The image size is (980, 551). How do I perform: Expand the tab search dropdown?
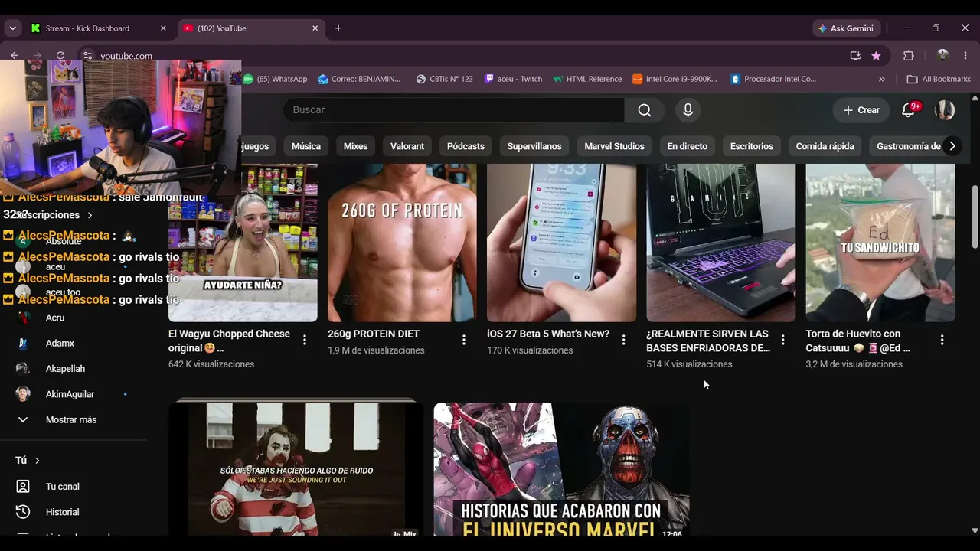(x=13, y=28)
